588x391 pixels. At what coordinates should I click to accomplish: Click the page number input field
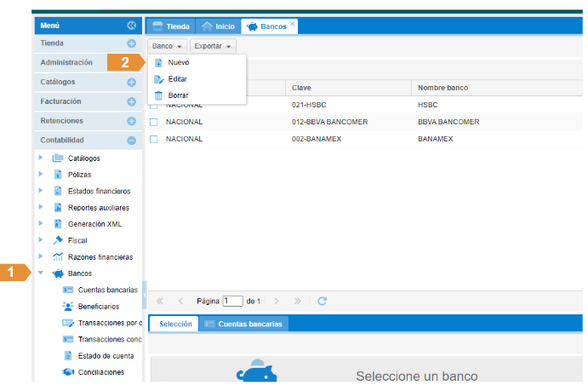232,301
